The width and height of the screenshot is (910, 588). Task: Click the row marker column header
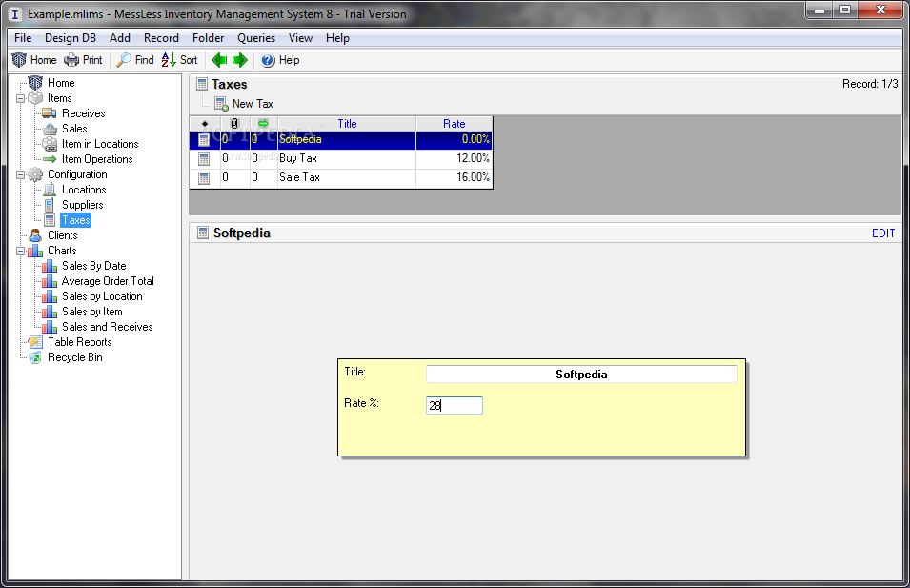(x=205, y=124)
